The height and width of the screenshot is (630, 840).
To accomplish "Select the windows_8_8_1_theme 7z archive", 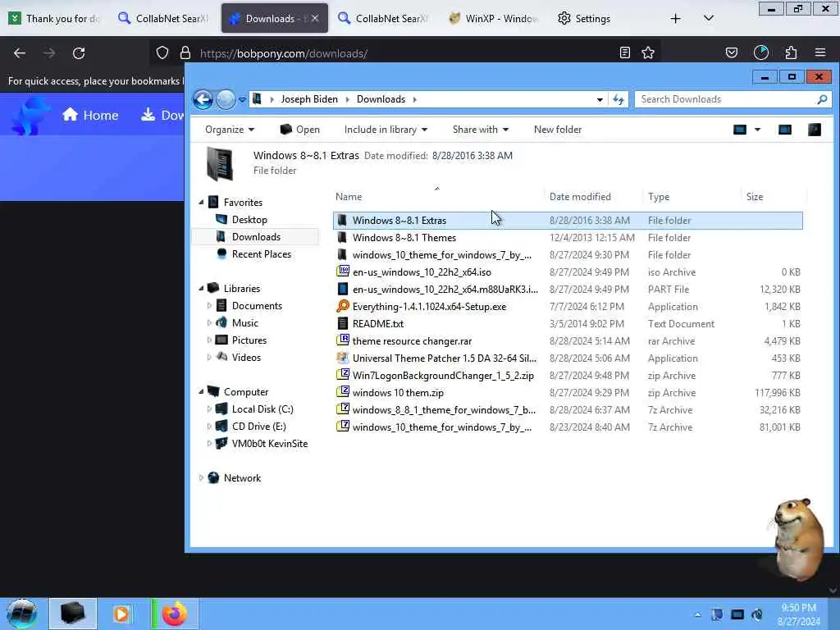I will pos(568,410).
